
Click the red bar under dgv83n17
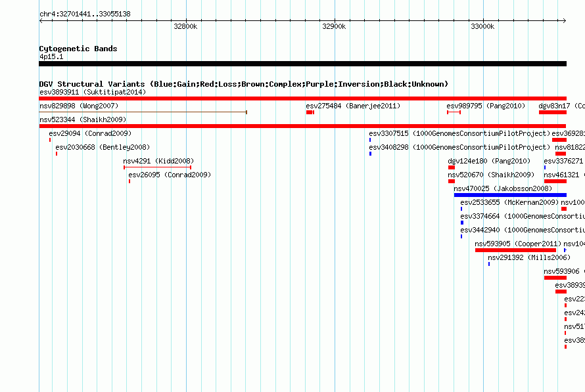pyautogui.click(x=553, y=112)
